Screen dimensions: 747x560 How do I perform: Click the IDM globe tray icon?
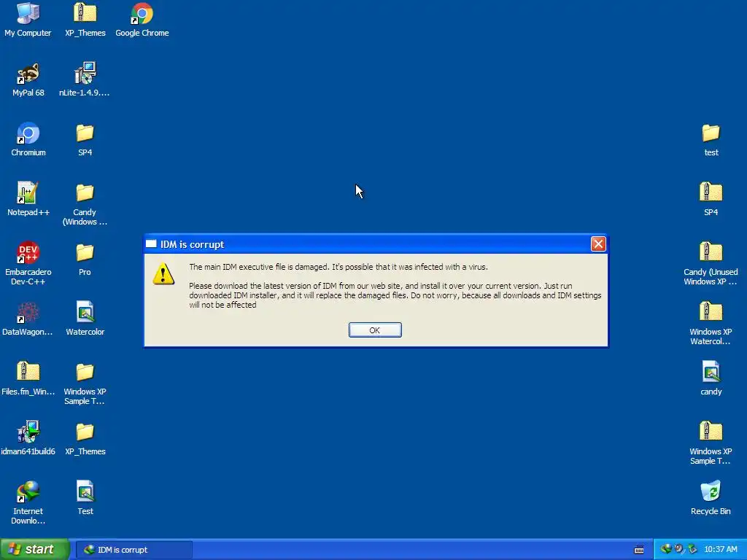click(x=666, y=549)
